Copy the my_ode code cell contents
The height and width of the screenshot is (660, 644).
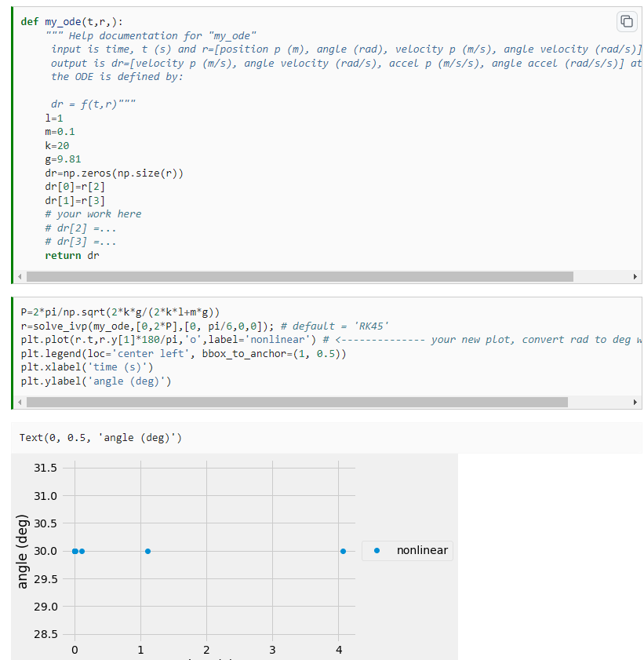(x=626, y=21)
